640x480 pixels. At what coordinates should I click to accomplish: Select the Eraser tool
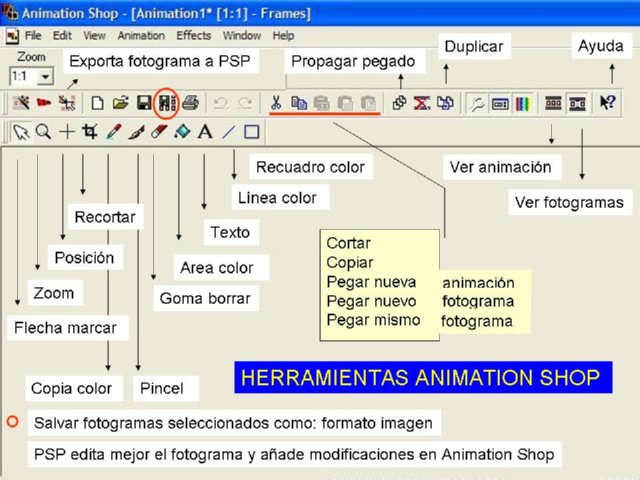click(x=159, y=132)
